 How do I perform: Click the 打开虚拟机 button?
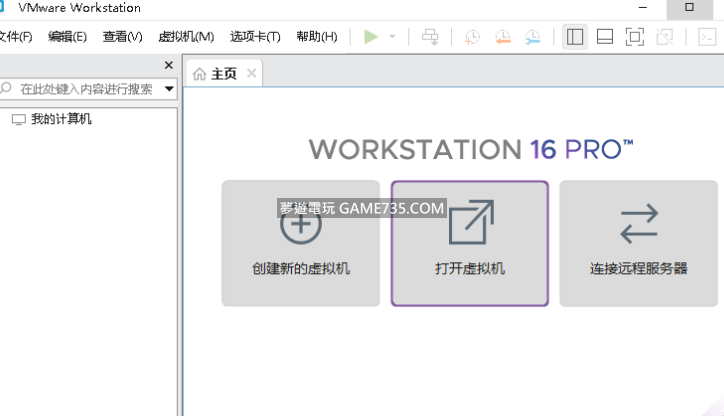point(469,243)
